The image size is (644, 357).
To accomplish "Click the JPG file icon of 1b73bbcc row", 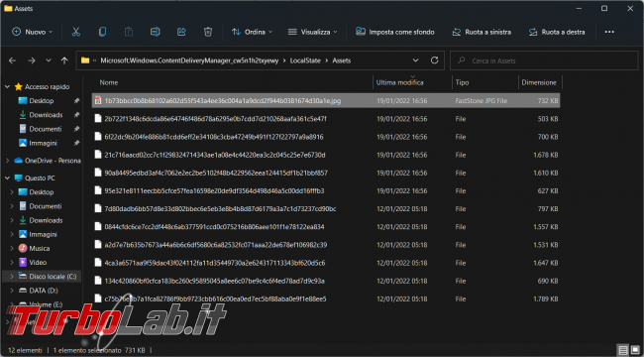I will [98, 101].
